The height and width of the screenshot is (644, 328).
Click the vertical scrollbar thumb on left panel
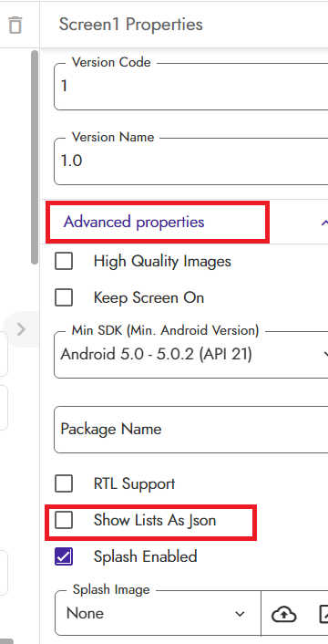[35, 158]
